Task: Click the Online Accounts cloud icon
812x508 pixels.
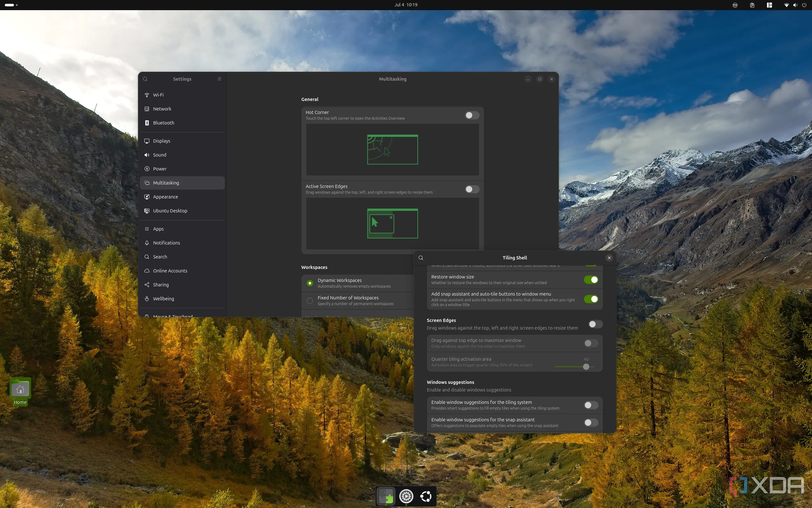Action: (x=147, y=271)
